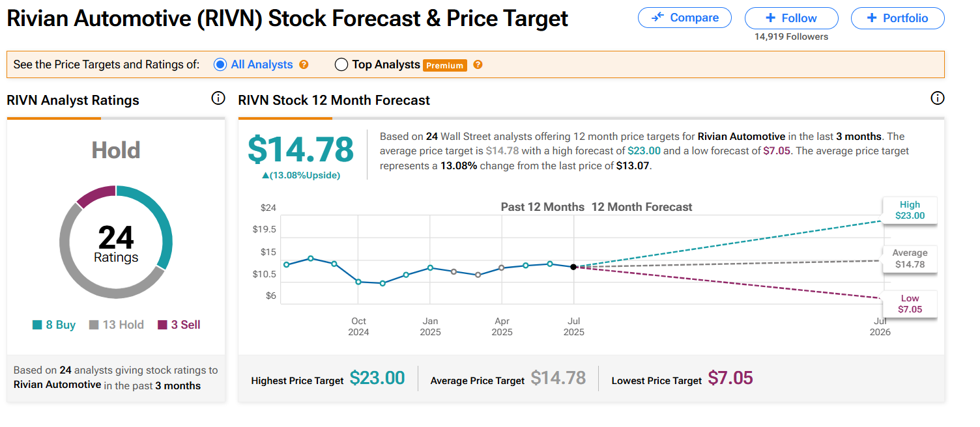This screenshot has width=980, height=427.
Task: Click the RIVN Stock 12 Month Forecast heading
Action: (334, 100)
